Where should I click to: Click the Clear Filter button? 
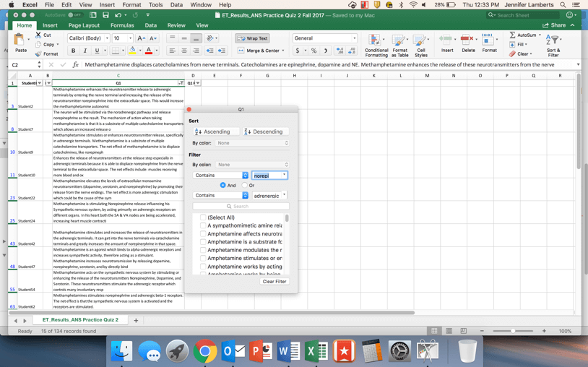[274, 282]
